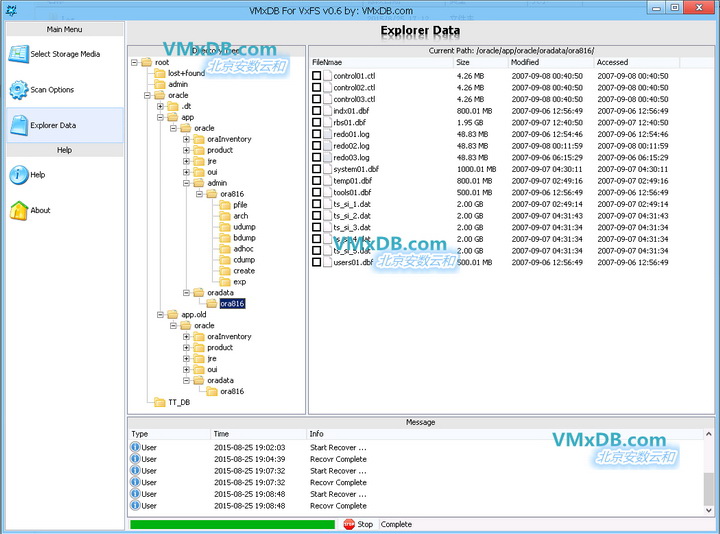Click the udump folder icon
720x534 pixels.
(x=225, y=227)
